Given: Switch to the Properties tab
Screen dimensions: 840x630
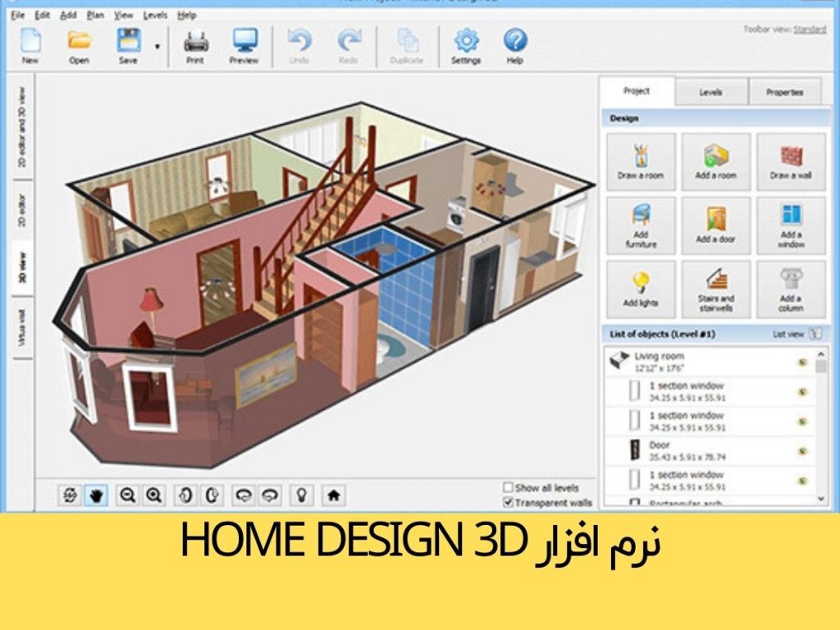Looking at the screenshot, I should click(x=784, y=92).
